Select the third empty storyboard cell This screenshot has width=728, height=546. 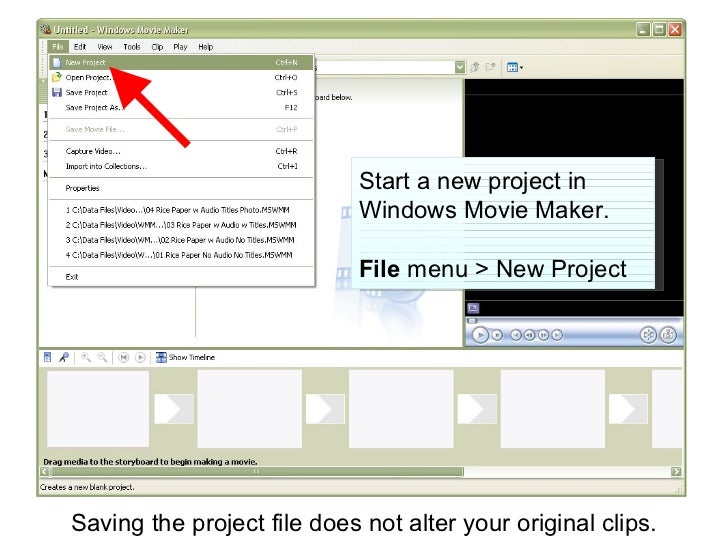click(401, 409)
